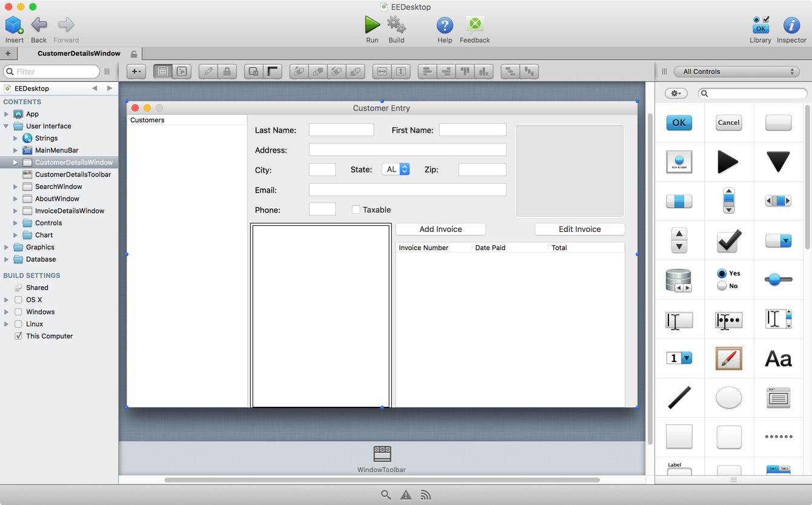Open the Inspector panel
The height and width of the screenshot is (505, 812).
791,25
